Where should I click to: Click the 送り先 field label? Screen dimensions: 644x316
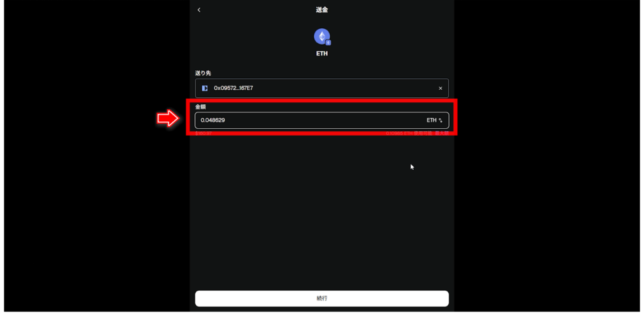[x=203, y=73]
